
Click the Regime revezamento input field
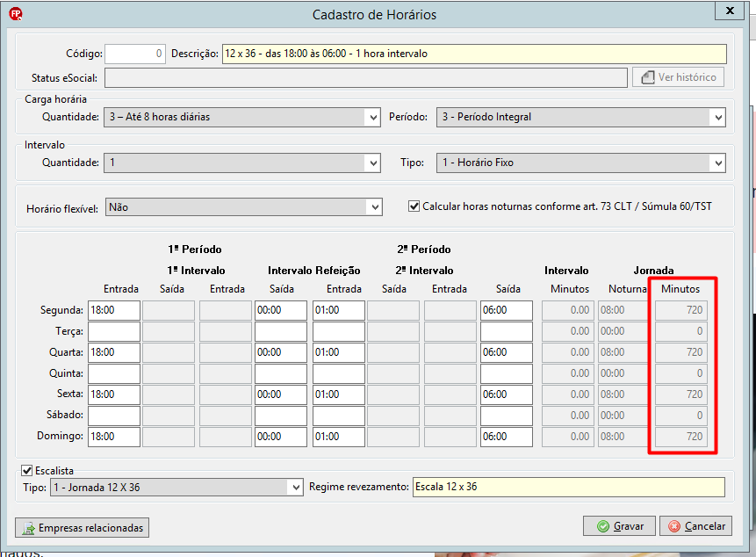coord(569,487)
